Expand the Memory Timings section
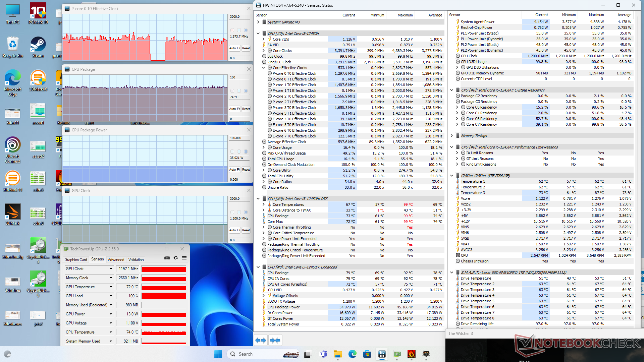 (x=451, y=136)
